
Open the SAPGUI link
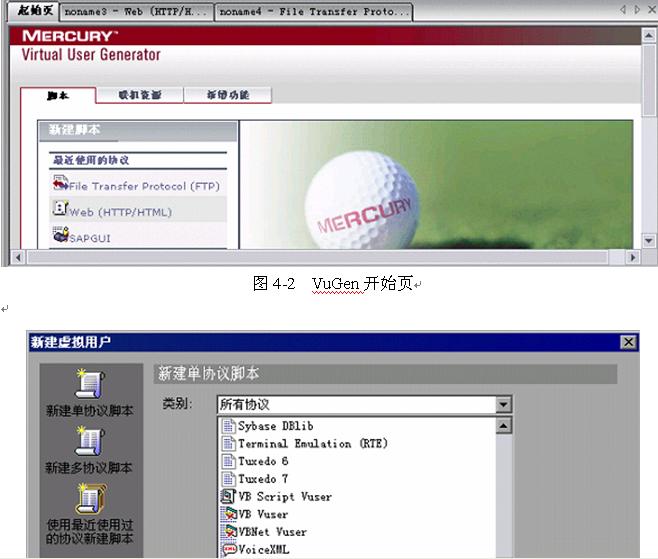[90, 238]
